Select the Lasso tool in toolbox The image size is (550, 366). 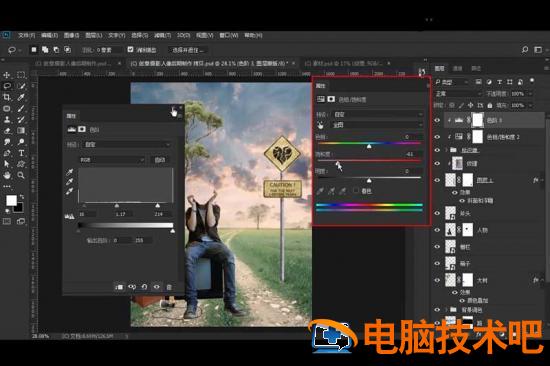point(7,86)
